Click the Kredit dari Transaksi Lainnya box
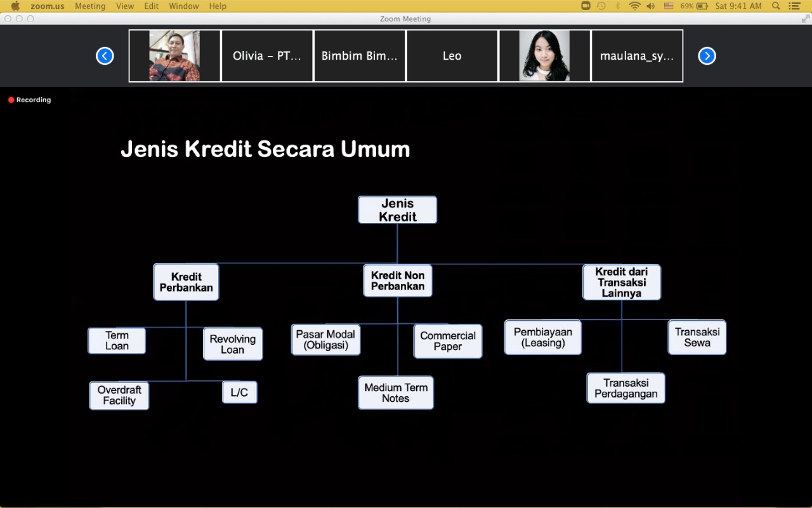Screen dimensions: 812x508 (622, 282)
